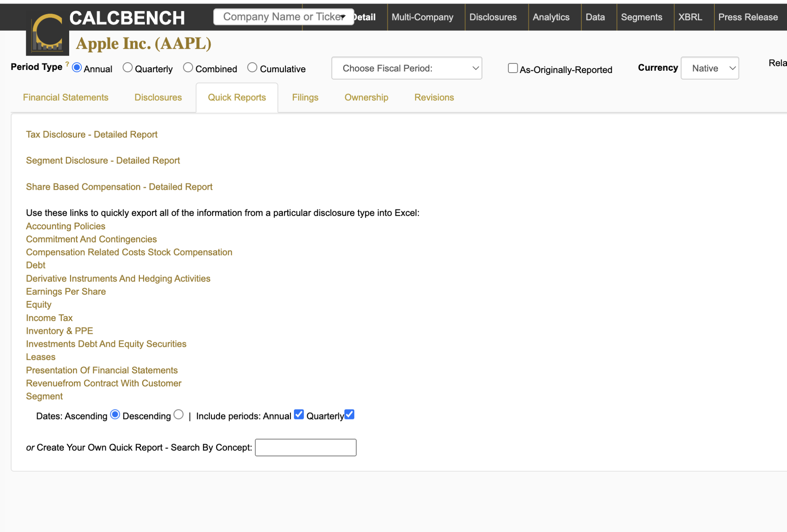This screenshot has height=532, width=787.
Task: Export Earnings Per Share disclosure
Action: click(x=66, y=292)
